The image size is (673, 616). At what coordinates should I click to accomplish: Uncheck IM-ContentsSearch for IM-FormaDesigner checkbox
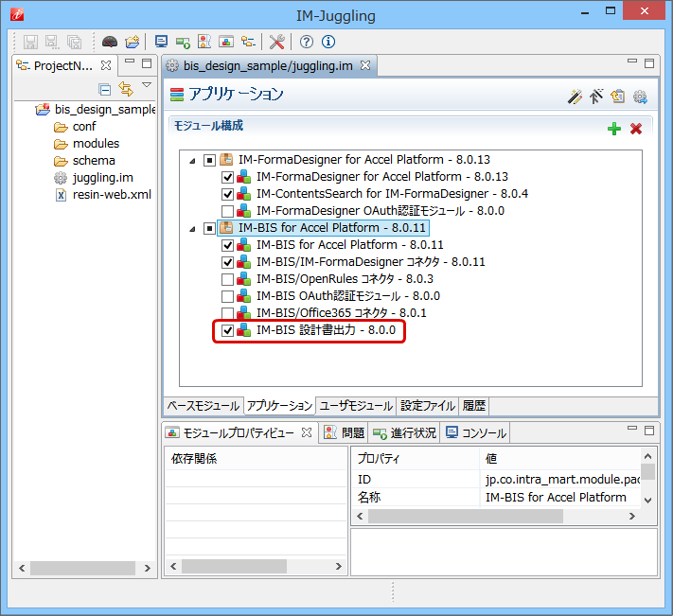[227, 194]
